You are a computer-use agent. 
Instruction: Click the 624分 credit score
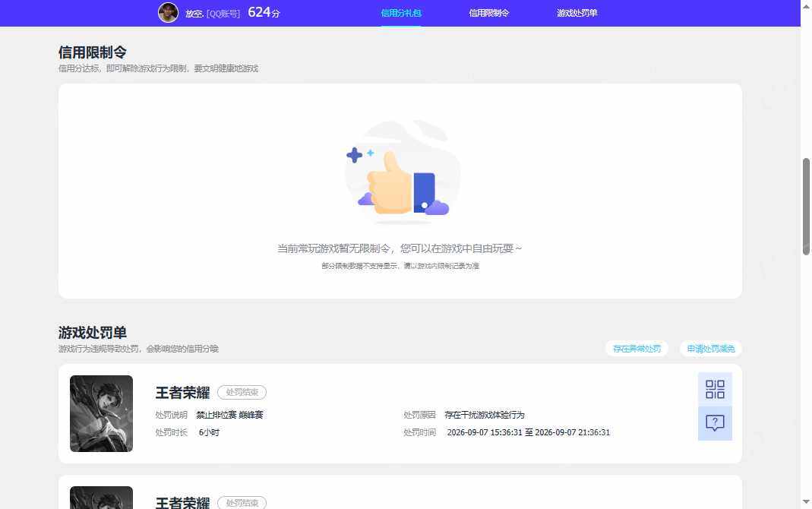coord(264,12)
